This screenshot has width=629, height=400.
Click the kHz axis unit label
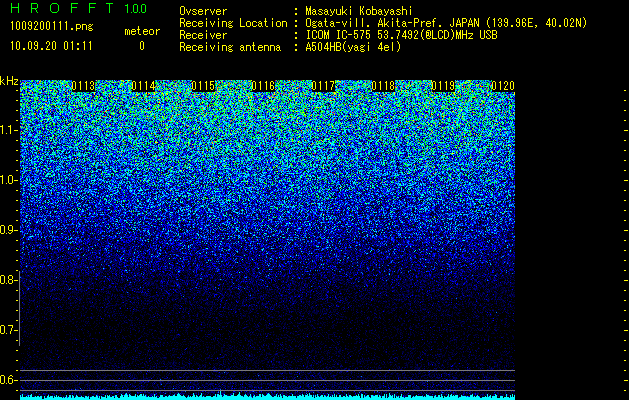(x=9, y=81)
